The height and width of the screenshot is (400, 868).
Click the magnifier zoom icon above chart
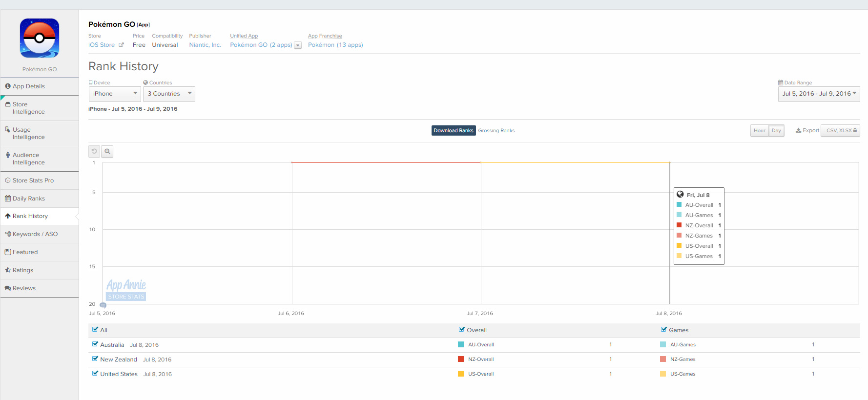107,151
